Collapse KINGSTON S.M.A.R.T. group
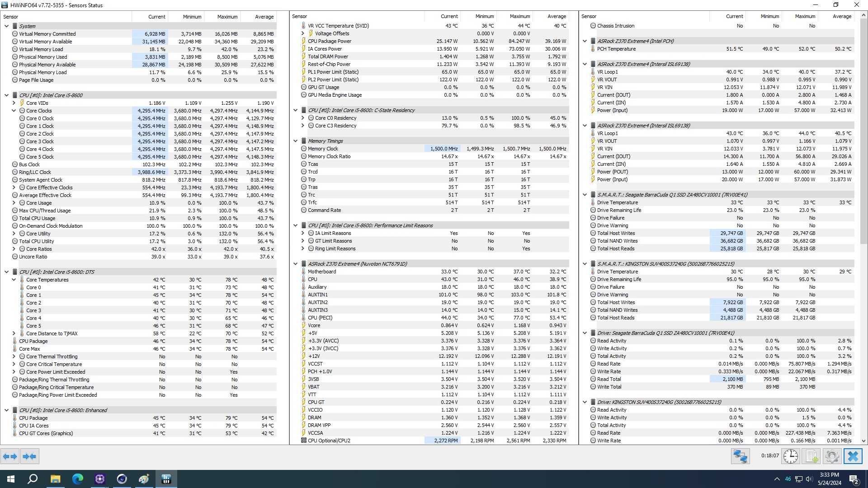Image resolution: width=868 pixels, height=488 pixels. pyautogui.click(x=585, y=264)
